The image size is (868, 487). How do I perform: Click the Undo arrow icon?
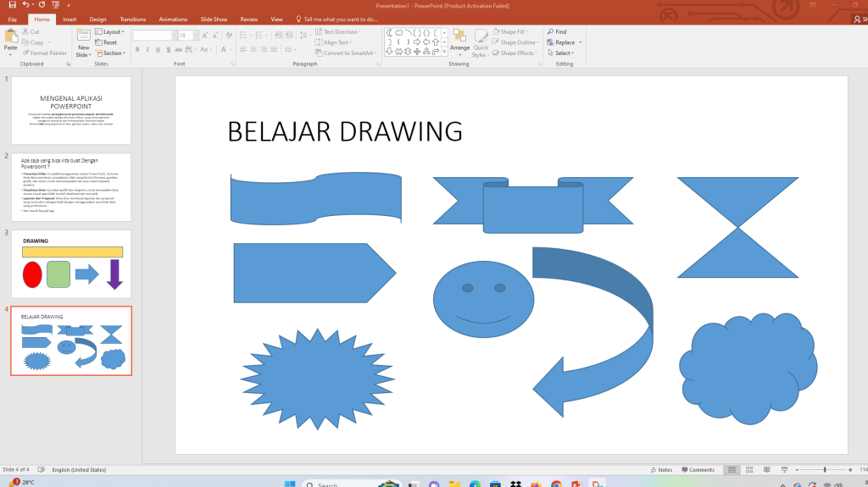[25, 5]
